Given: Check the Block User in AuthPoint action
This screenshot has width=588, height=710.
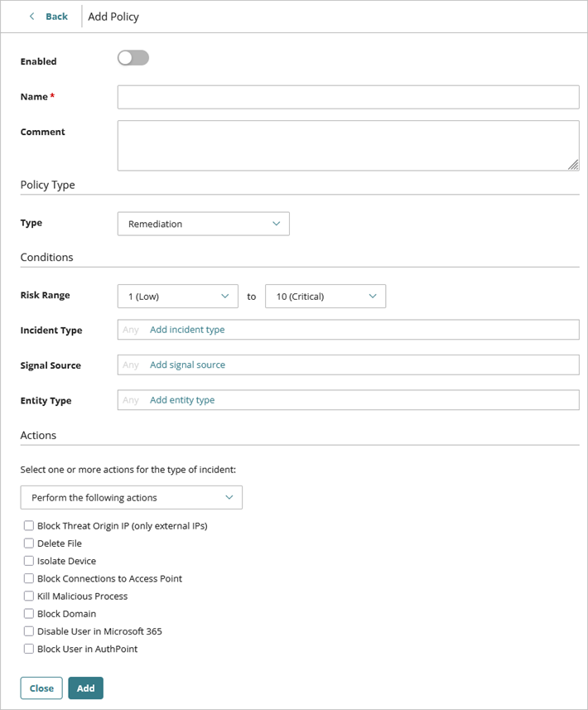Looking at the screenshot, I should click(x=28, y=649).
